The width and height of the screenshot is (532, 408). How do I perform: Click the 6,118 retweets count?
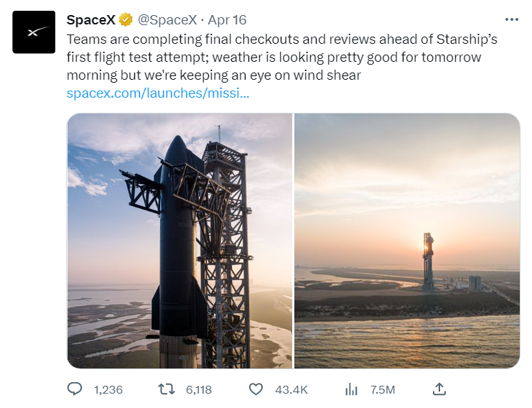point(198,389)
